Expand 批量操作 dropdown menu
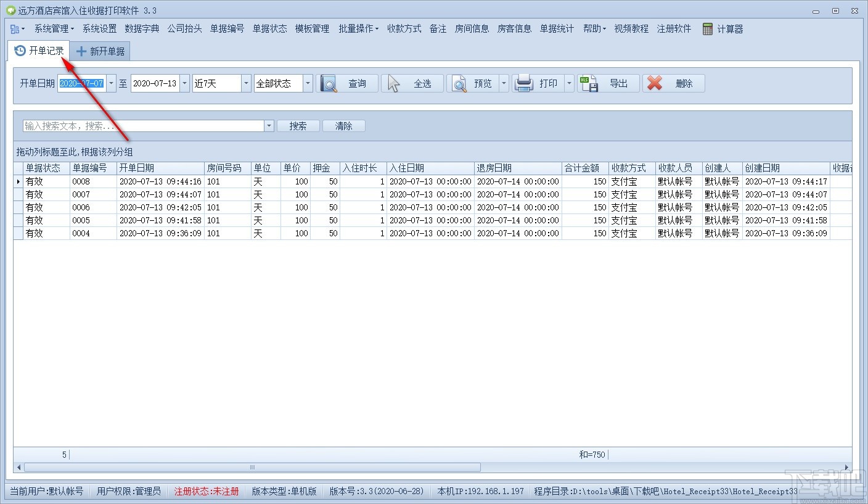Viewport: 868px width, 504px height. pyautogui.click(x=358, y=29)
